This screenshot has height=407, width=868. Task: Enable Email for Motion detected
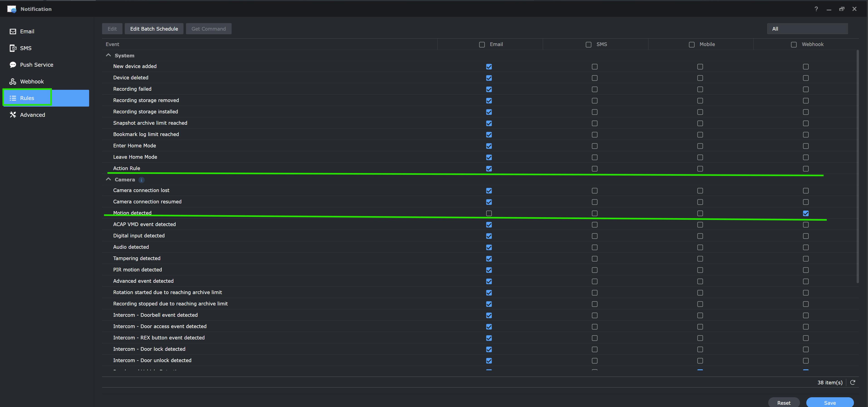click(489, 213)
